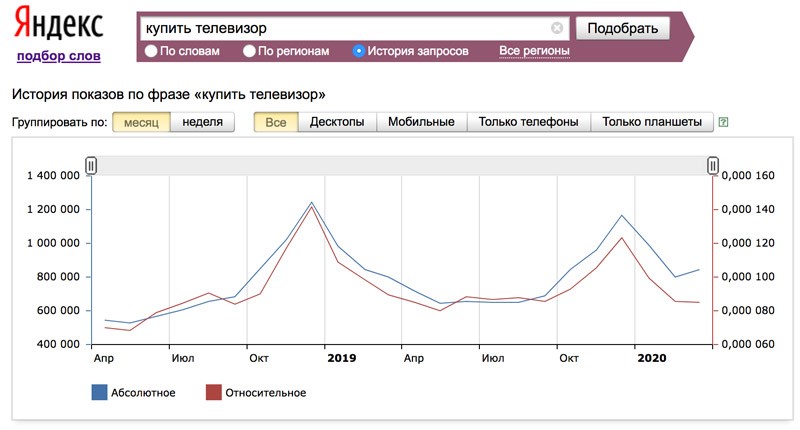800x430 pixels.
Task: Click the Абсолютное legend label
Action: tap(143, 393)
